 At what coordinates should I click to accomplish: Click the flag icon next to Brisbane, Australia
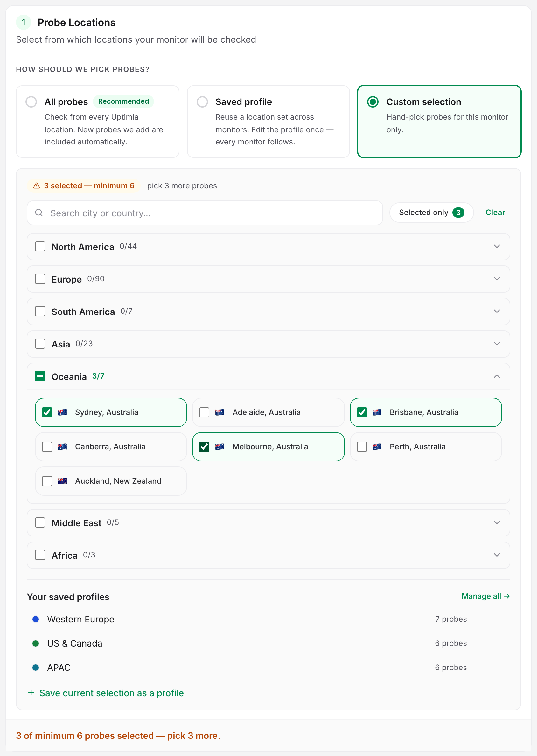[377, 412]
